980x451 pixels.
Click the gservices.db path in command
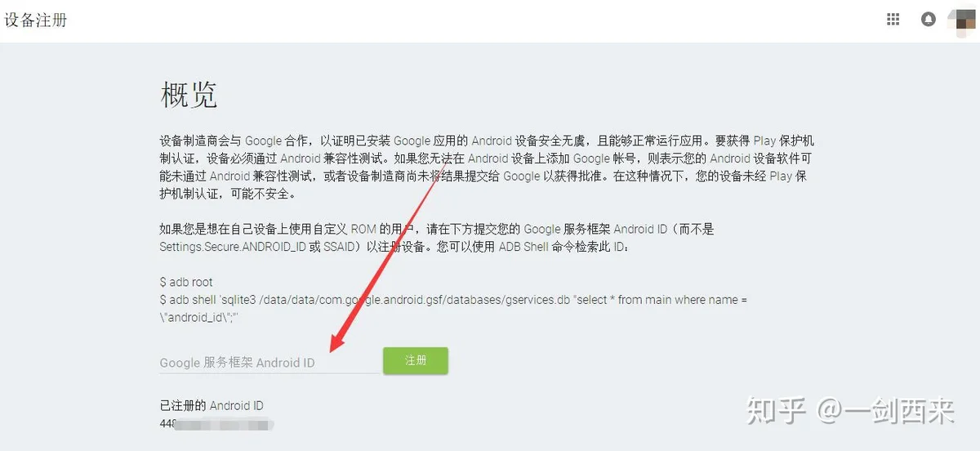click(x=537, y=300)
